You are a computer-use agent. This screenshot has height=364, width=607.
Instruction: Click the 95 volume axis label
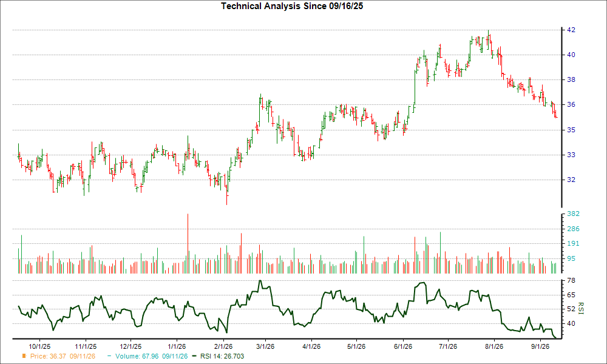571,258
